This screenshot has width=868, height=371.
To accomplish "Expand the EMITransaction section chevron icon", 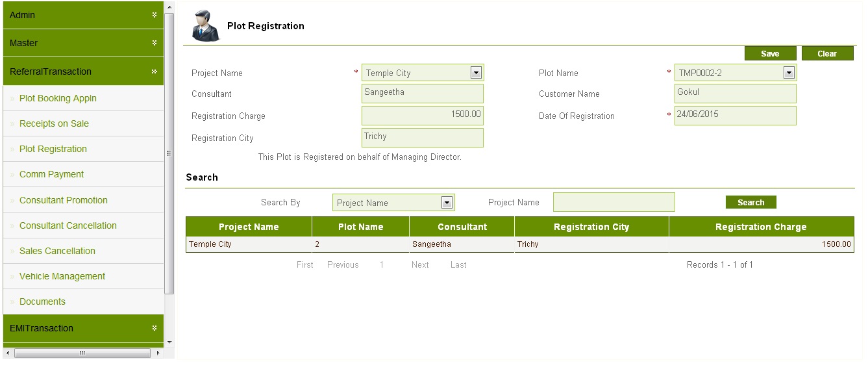I will point(155,328).
